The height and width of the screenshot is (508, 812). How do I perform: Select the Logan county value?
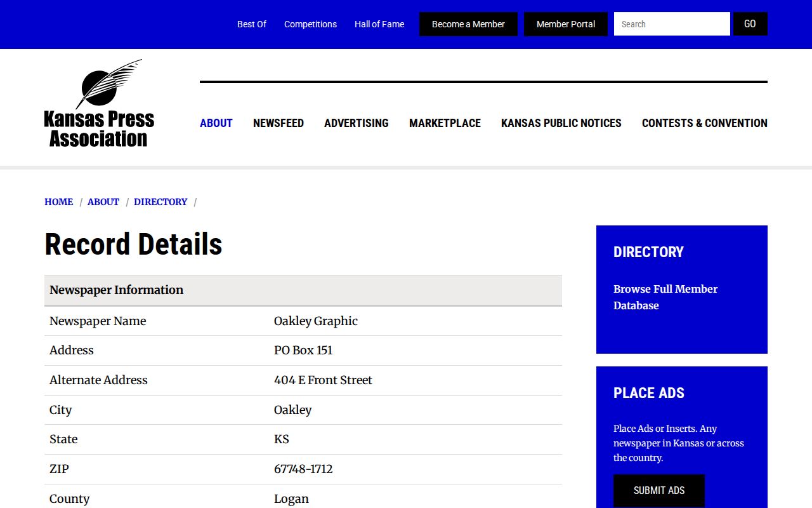click(x=291, y=499)
